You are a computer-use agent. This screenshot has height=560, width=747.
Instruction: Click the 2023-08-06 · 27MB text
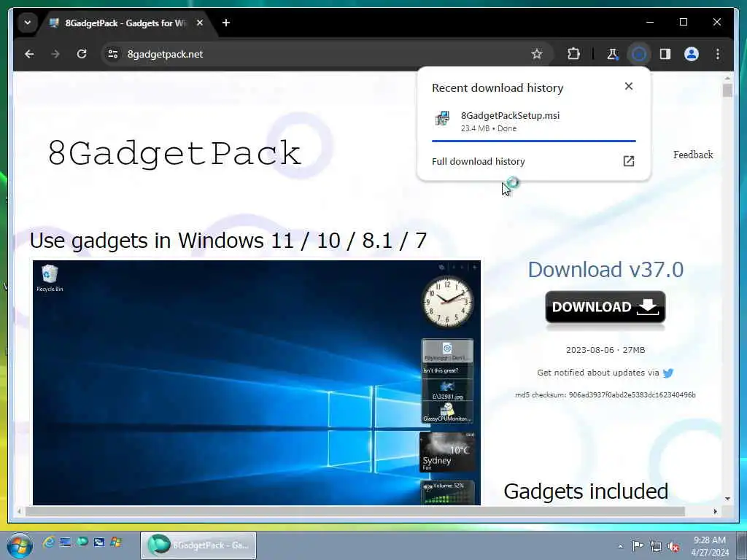(605, 350)
